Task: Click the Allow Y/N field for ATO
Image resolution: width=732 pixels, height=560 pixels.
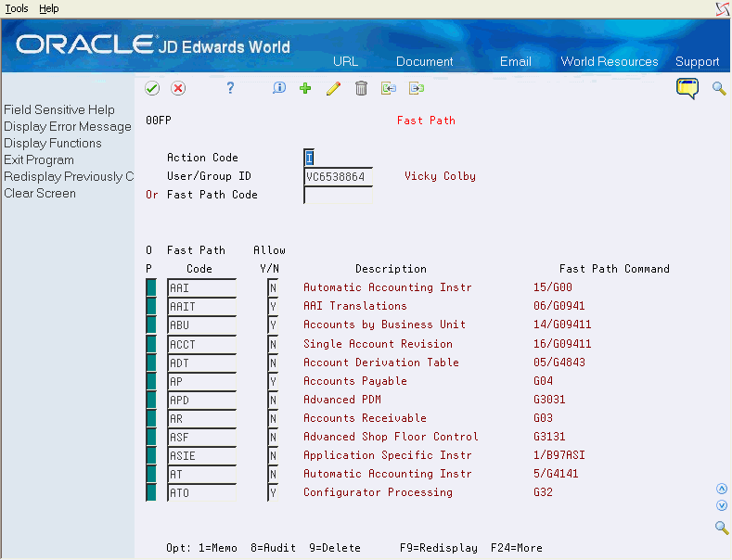Action: coord(273,492)
